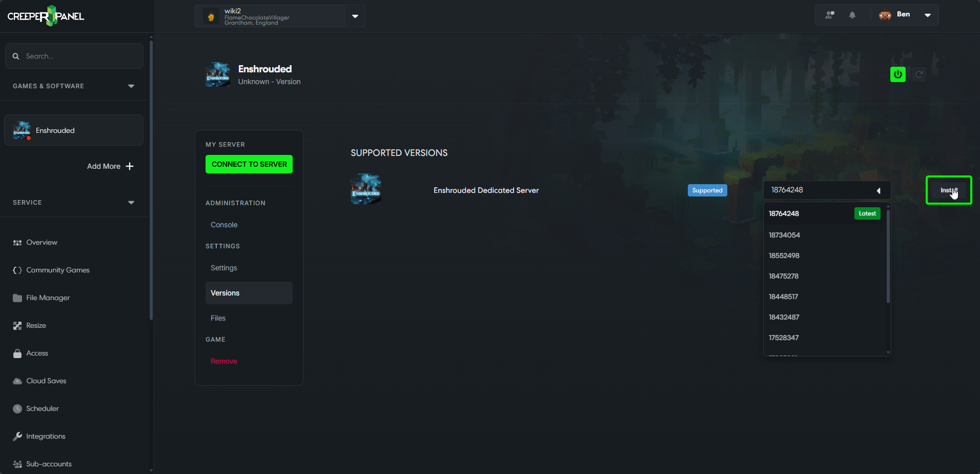The image size is (980, 474).
Task: Click the red Remove link
Action: pyautogui.click(x=224, y=361)
